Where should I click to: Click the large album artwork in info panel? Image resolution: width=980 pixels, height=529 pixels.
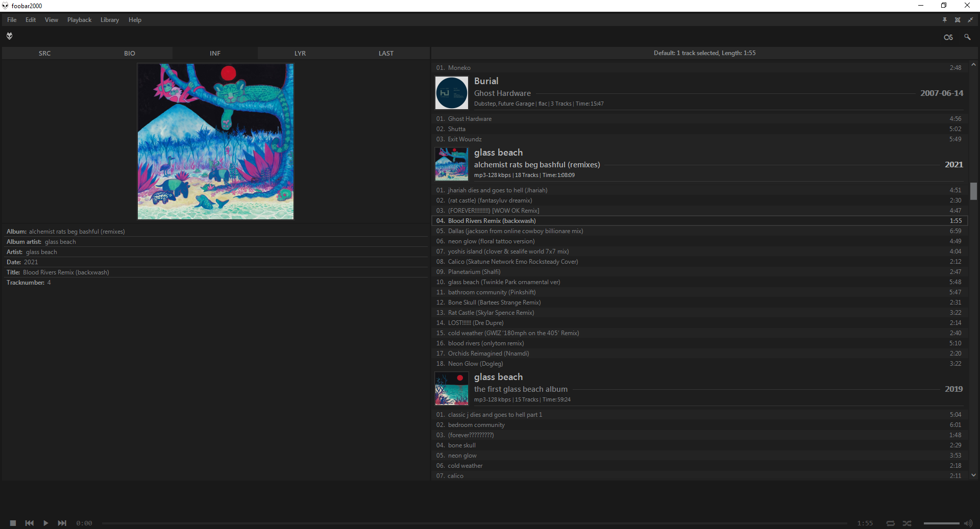(x=215, y=141)
